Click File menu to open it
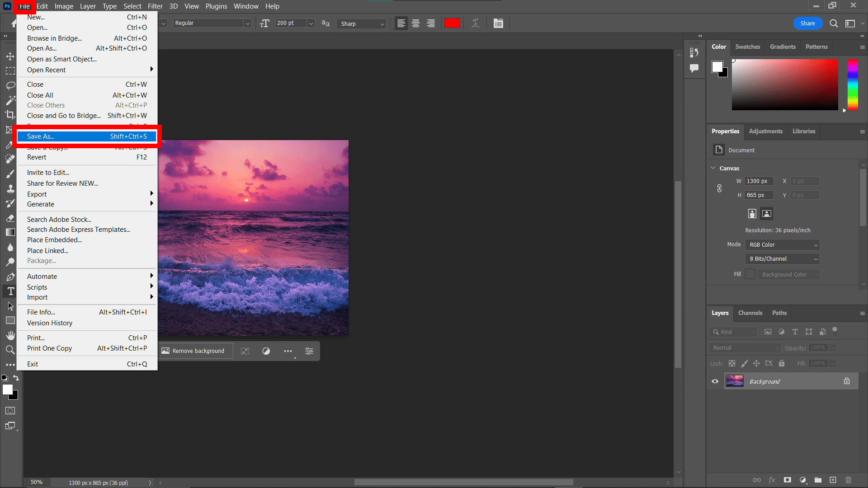 click(x=24, y=6)
